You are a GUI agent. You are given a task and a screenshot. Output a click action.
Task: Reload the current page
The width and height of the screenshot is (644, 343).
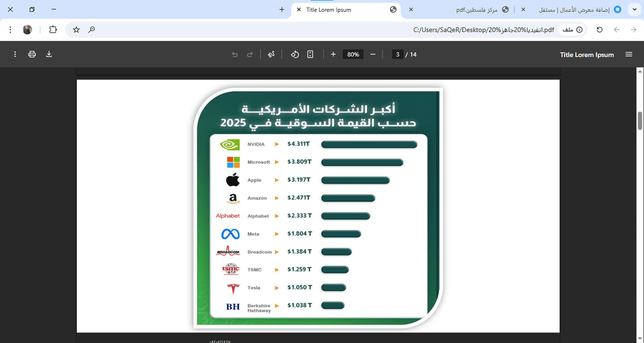599,30
